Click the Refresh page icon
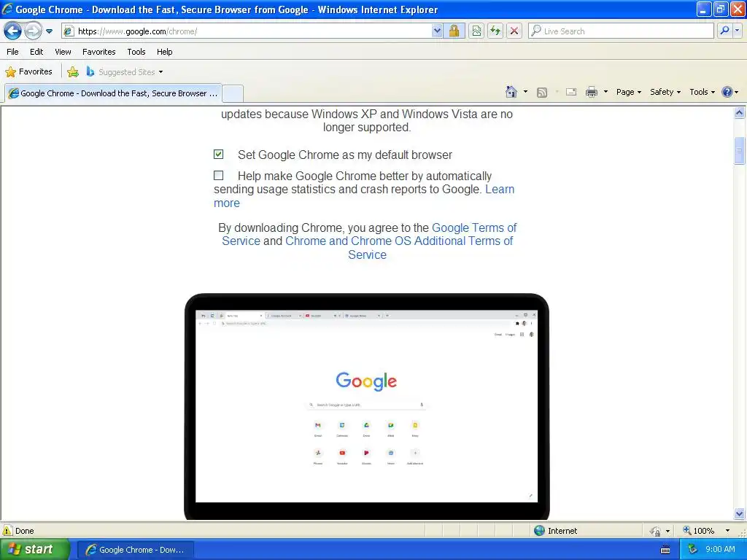 (x=495, y=31)
